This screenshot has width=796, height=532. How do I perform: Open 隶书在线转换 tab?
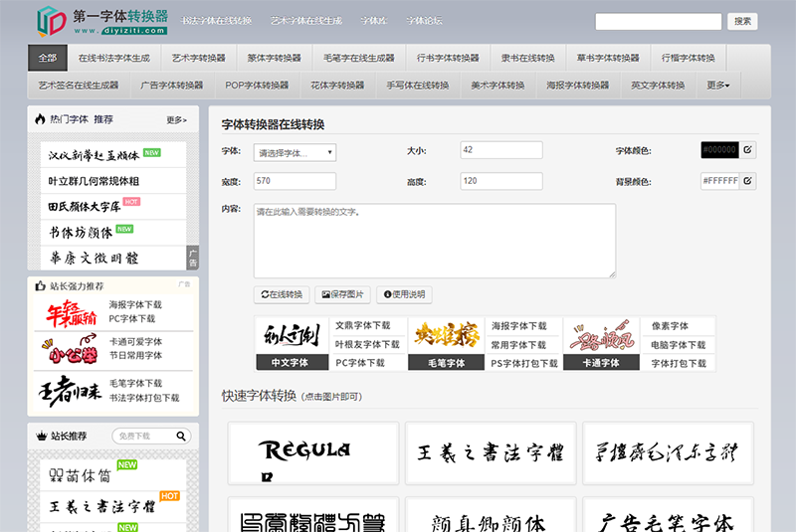point(528,58)
